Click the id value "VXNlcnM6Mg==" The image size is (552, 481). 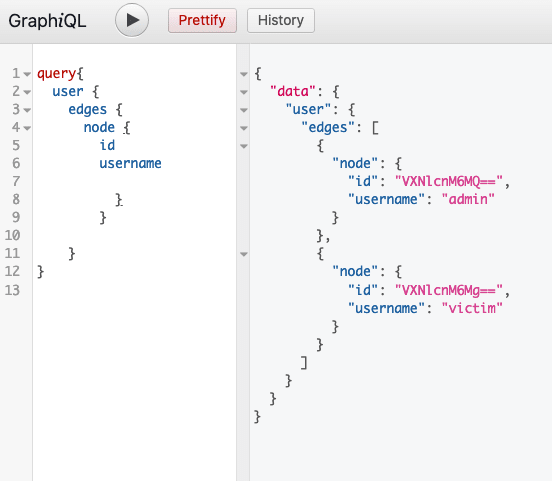click(x=449, y=290)
